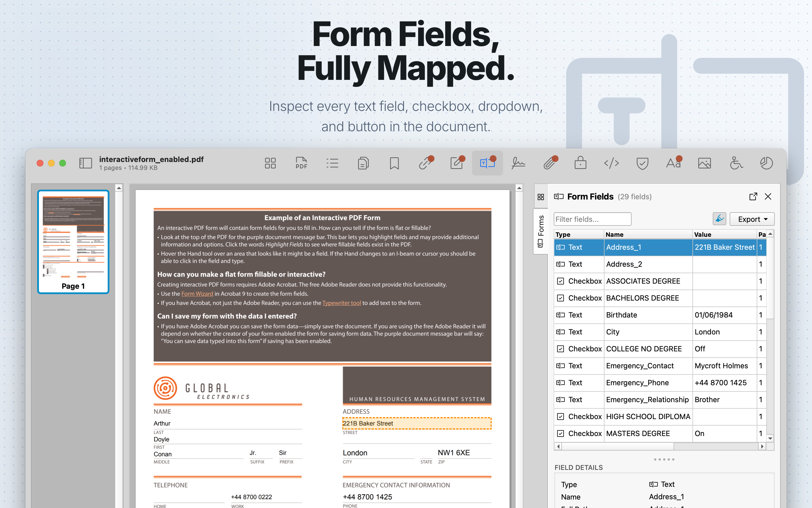The width and height of the screenshot is (812, 508).
Task: Open the bookmarks tool
Action: (x=394, y=163)
